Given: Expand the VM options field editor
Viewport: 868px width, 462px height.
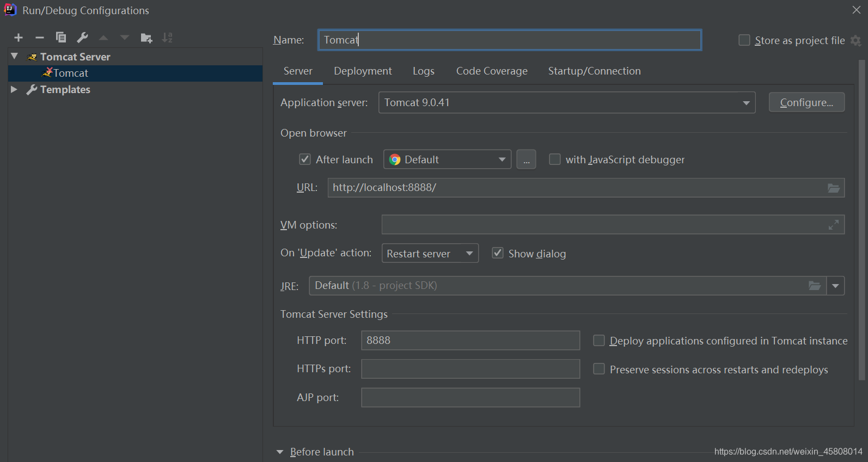Looking at the screenshot, I should coord(833,225).
